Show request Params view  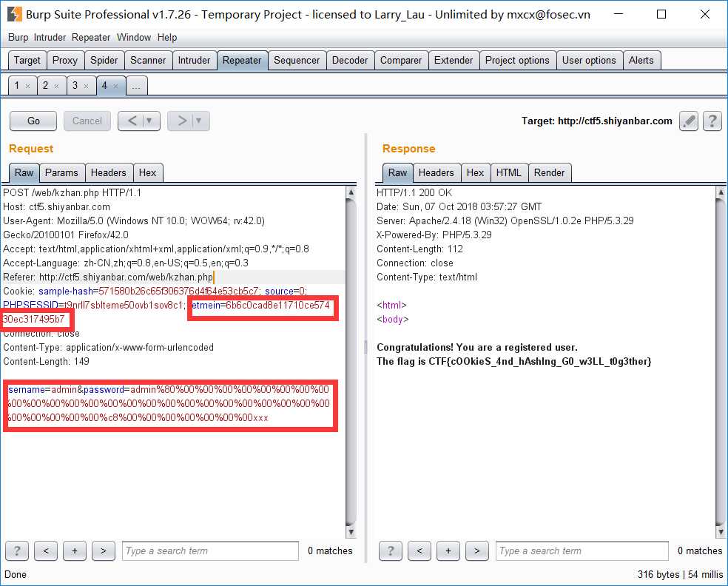(x=61, y=172)
